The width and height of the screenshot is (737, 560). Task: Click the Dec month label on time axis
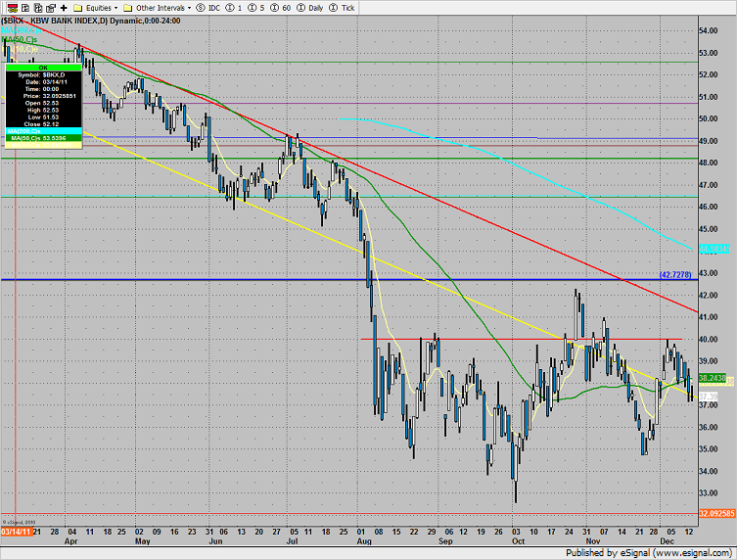667,541
